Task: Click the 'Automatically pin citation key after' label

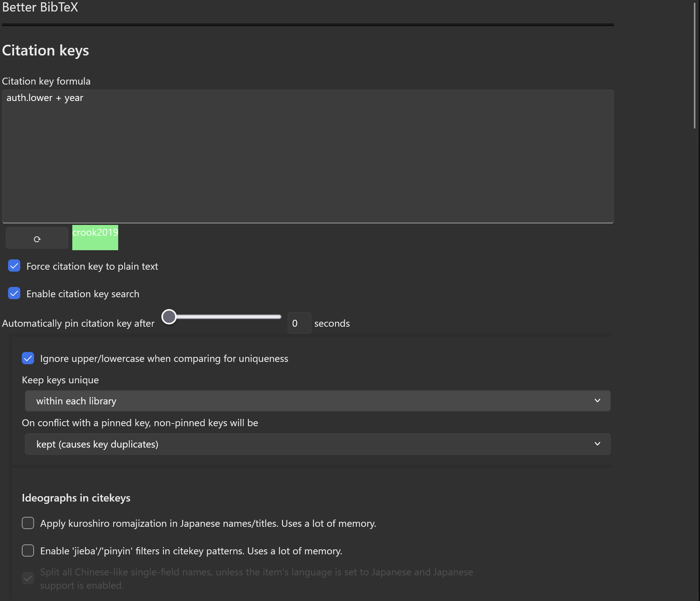Action: pyautogui.click(x=78, y=323)
